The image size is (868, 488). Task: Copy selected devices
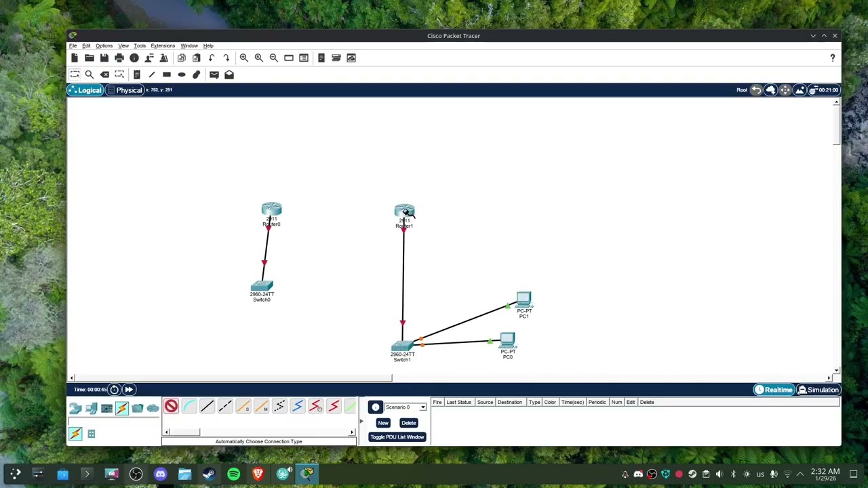click(182, 58)
